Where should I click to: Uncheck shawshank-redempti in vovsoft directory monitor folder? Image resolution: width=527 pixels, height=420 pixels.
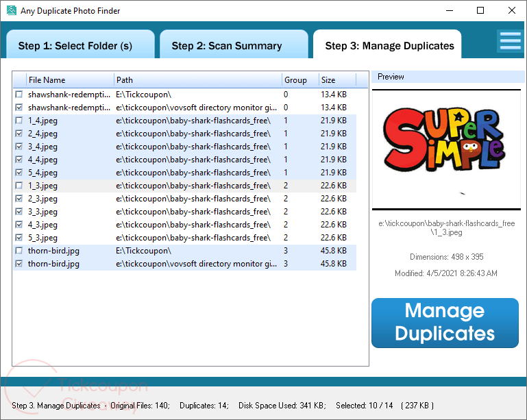point(19,108)
